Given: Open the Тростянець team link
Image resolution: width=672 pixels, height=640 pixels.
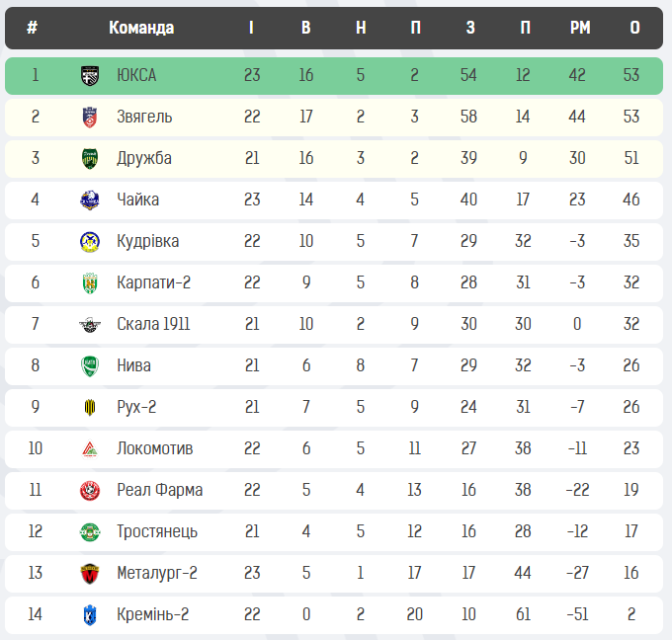Looking at the screenshot, I should 157,531.
